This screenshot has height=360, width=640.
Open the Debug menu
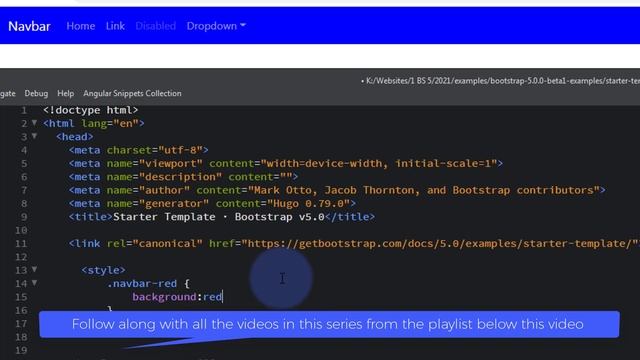coord(36,93)
